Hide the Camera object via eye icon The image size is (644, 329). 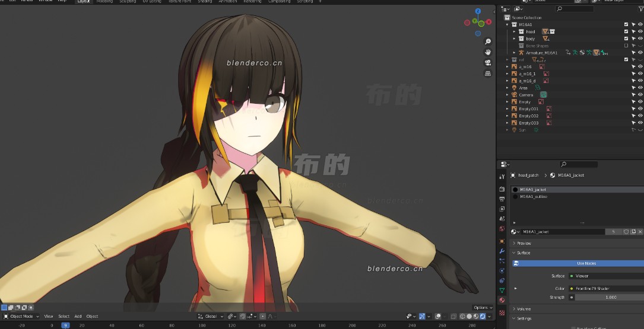(640, 95)
